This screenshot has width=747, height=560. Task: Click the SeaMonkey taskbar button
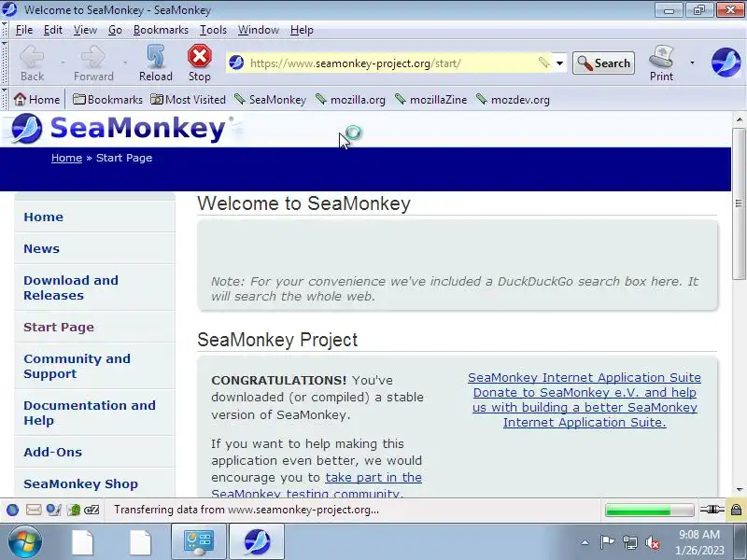pyautogui.click(x=257, y=542)
